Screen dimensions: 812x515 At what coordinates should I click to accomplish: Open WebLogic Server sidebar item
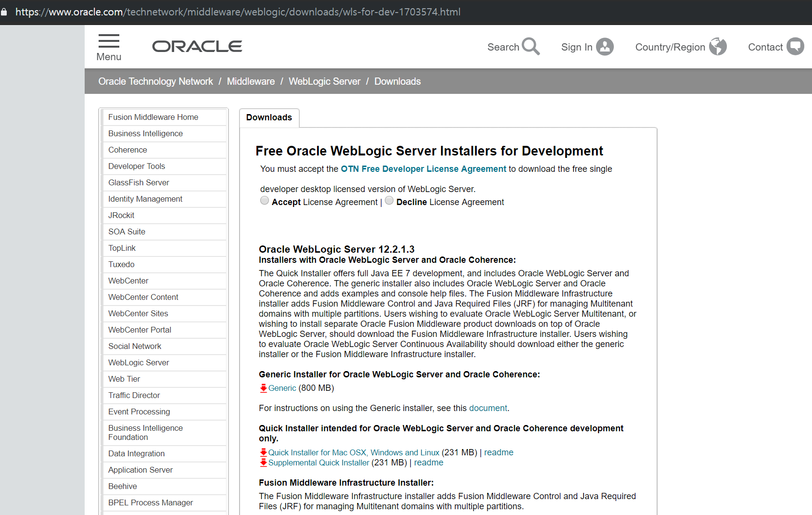(164, 362)
